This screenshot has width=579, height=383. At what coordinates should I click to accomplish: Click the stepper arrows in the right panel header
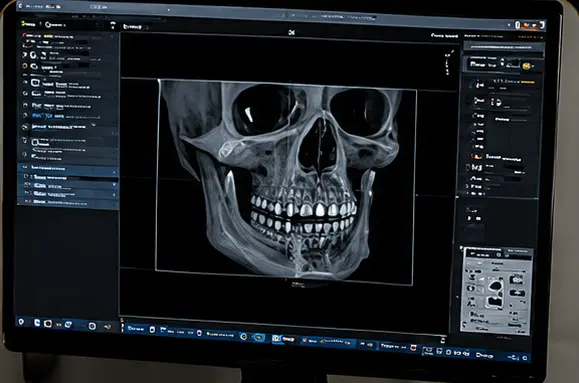(502, 63)
